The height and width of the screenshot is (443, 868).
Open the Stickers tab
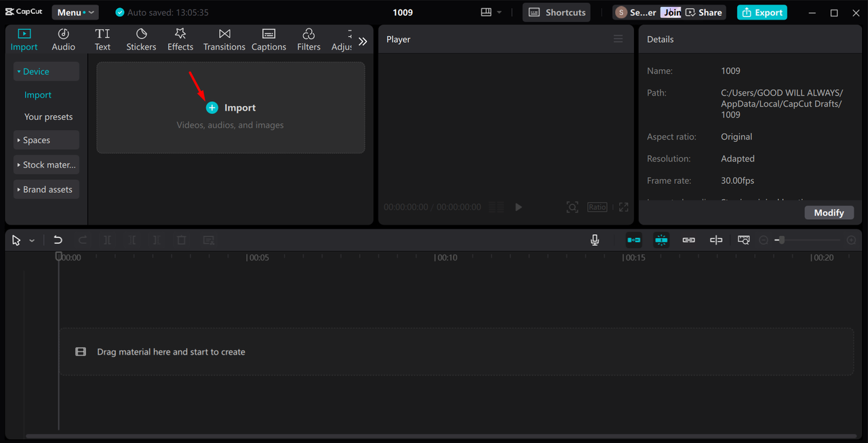(x=141, y=40)
